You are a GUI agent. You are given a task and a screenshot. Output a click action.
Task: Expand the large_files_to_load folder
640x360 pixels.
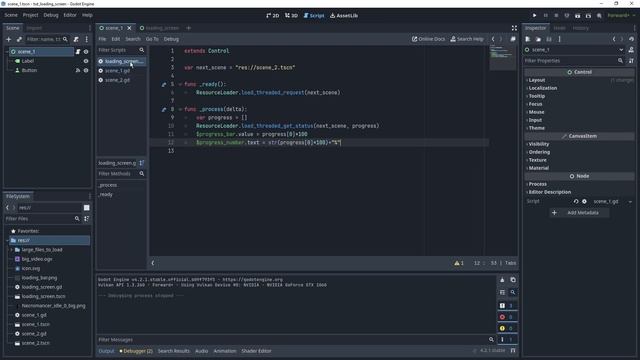coord(11,250)
